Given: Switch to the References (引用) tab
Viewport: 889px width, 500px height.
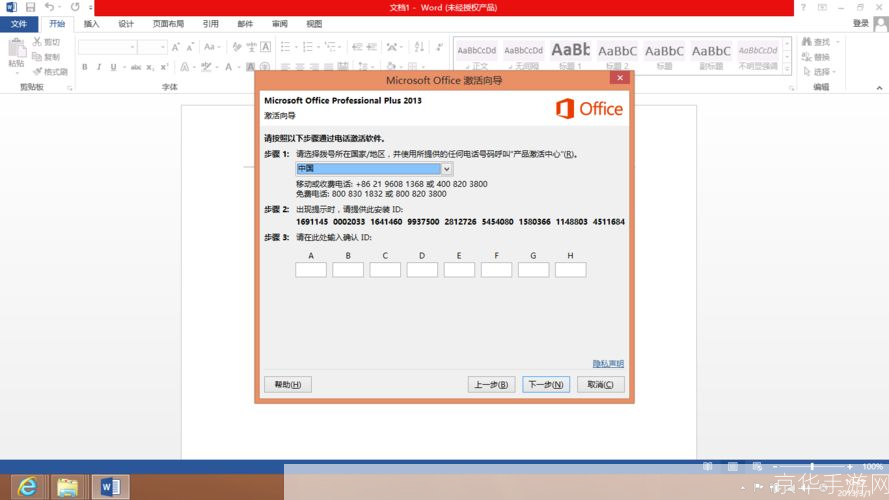Looking at the screenshot, I should (210, 24).
